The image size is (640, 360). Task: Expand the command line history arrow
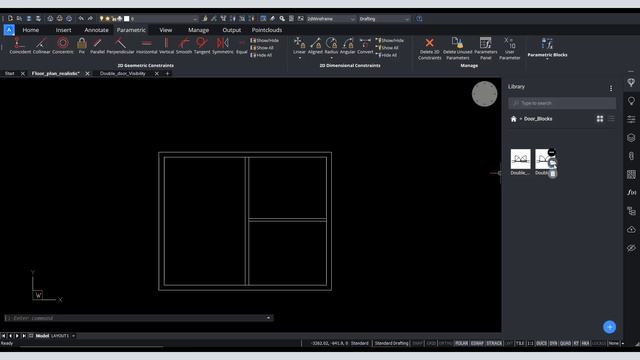268,318
